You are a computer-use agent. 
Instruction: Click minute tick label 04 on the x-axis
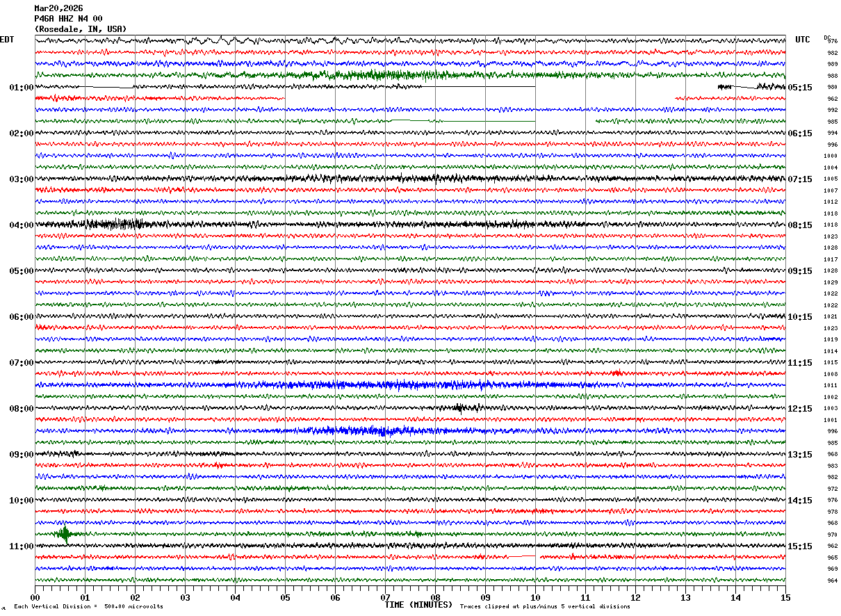pyautogui.click(x=235, y=597)
